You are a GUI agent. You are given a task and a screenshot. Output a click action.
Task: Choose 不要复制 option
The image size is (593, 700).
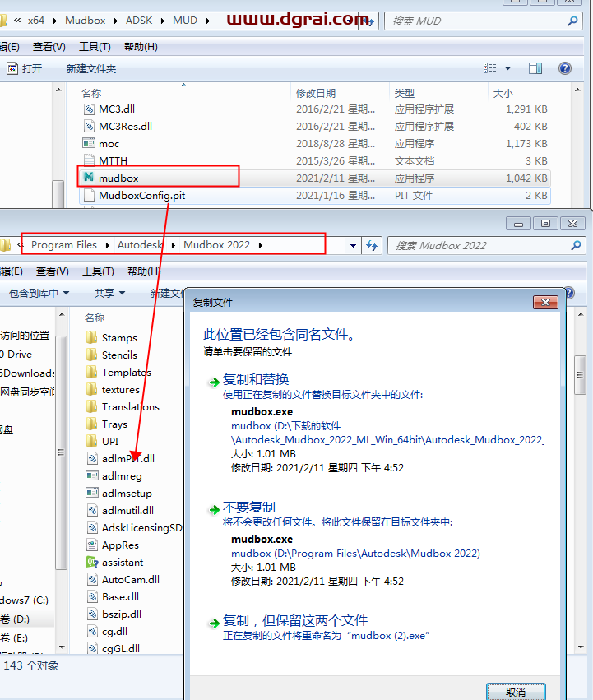click(248, 508)
